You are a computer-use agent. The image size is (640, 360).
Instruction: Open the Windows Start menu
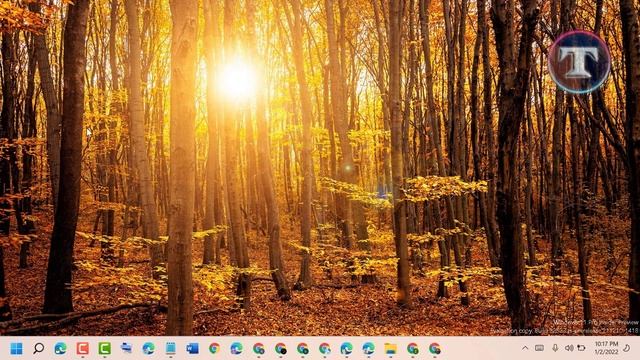[16, 349]
